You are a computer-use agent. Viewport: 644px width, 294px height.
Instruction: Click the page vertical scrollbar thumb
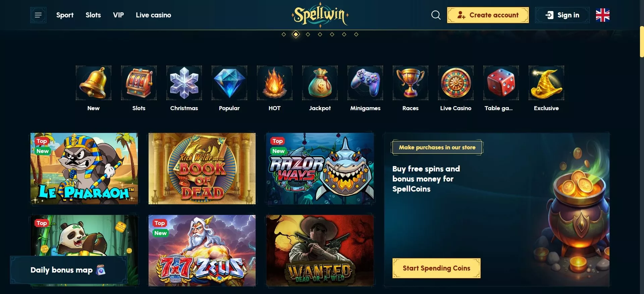tap(642, 42)
